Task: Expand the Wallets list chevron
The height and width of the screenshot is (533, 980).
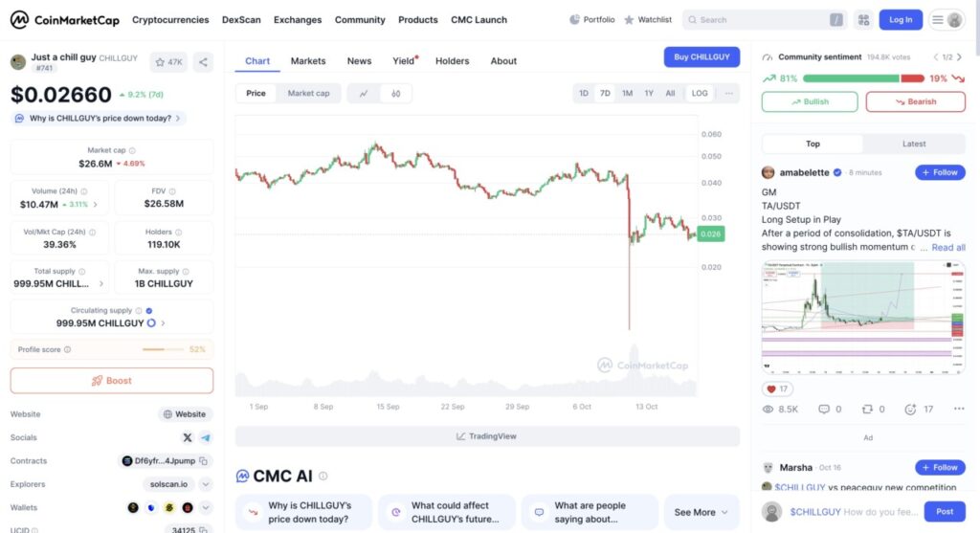Action: click(x=206, y=507)
